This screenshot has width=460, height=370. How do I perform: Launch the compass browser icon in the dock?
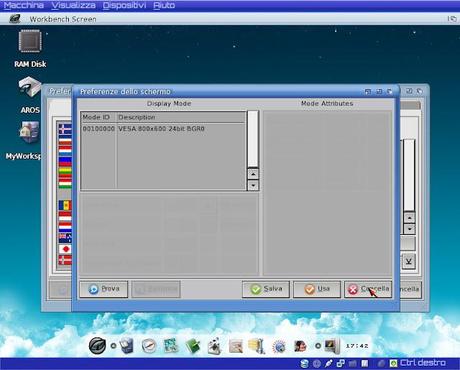point(149,346)
